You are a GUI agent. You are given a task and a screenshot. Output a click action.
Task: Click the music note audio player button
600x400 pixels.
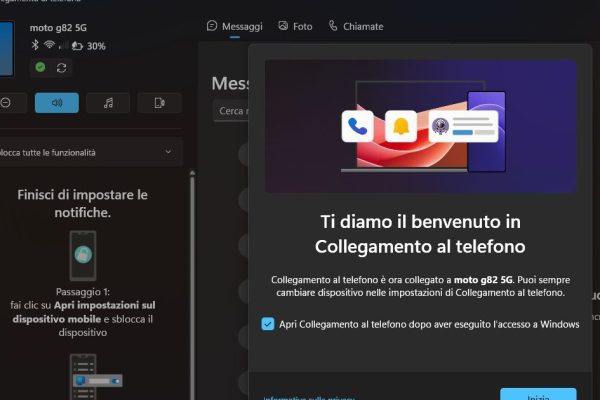[x=108, y=103]
